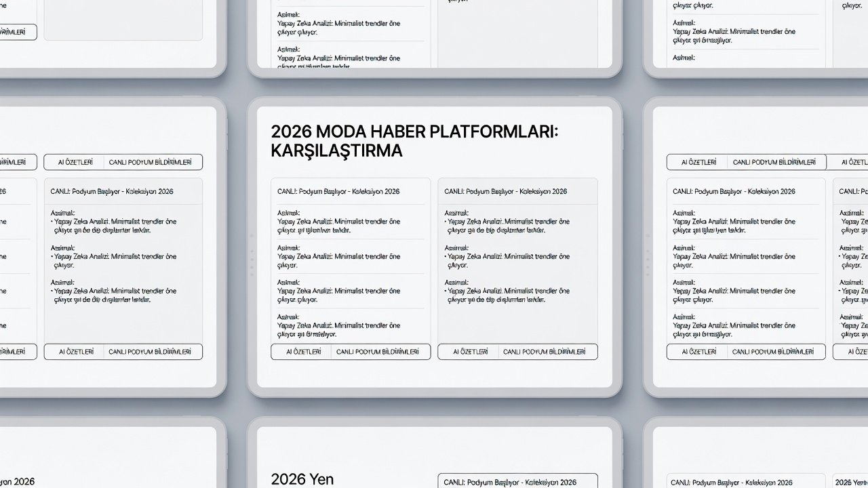Select the second Yapay Zeka Analizi entry in center tablet's right card
This screenshot has height=488, width=868.
[507, 260]
